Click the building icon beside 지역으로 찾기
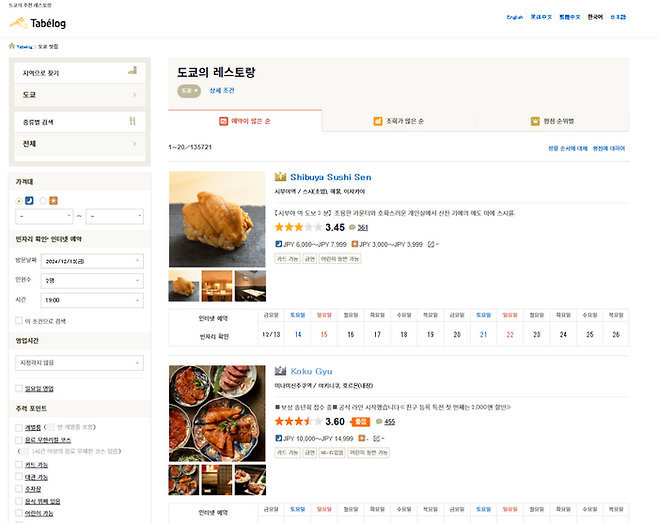658x523 pixels. 132,70
